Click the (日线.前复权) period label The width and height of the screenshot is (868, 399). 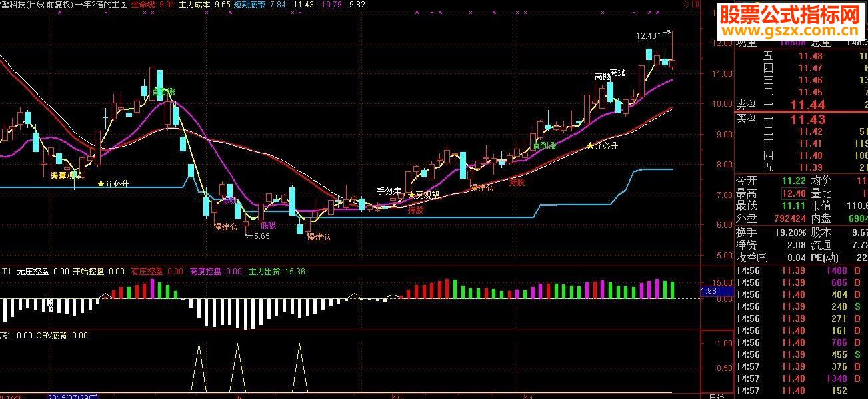click(50, 4)
